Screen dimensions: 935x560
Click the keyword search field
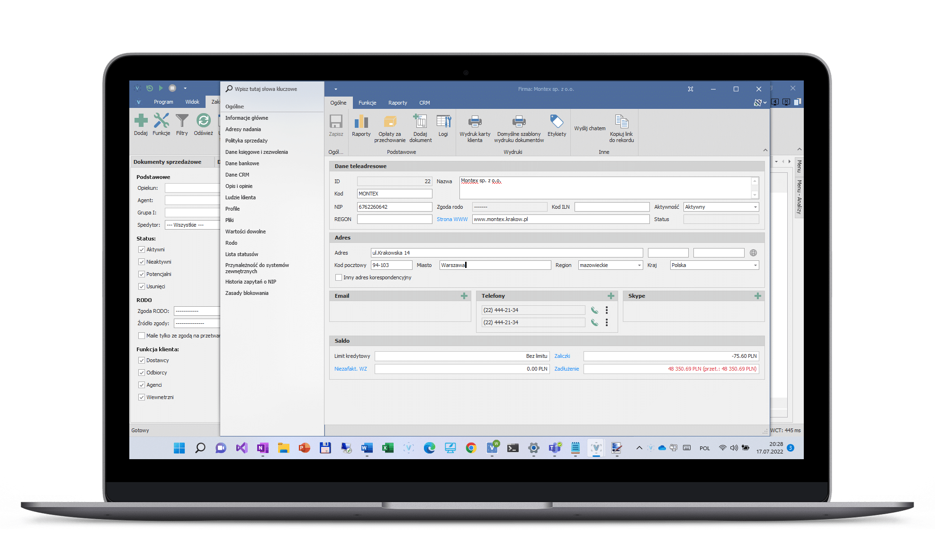point(272,89)
